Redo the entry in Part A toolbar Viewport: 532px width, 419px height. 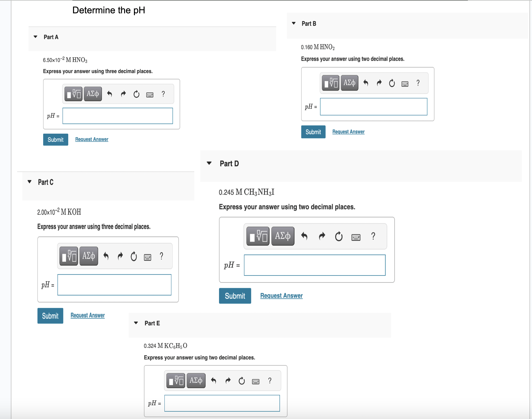[123, 94]
